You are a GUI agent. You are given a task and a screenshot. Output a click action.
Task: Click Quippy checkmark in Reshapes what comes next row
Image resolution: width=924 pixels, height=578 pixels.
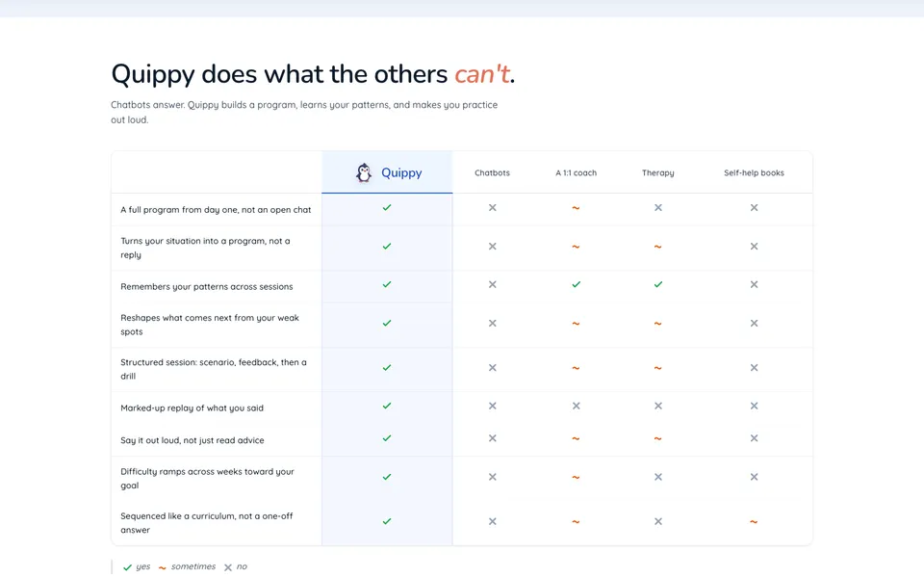[387, 324]
